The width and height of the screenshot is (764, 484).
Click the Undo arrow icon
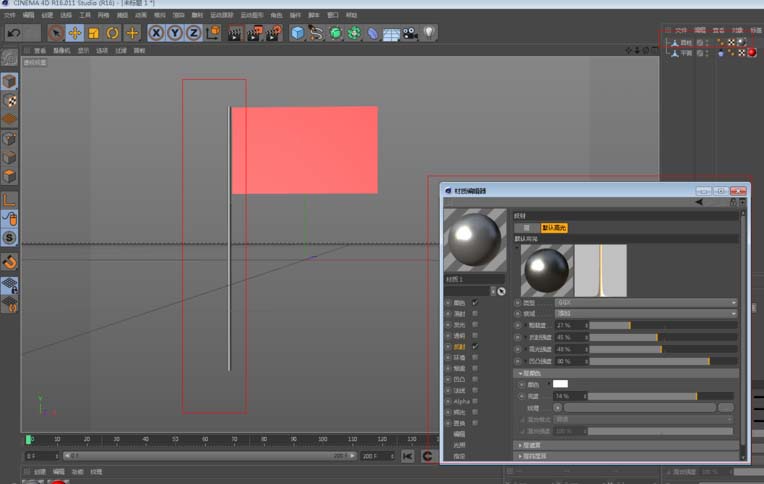(x=13, y=33)
